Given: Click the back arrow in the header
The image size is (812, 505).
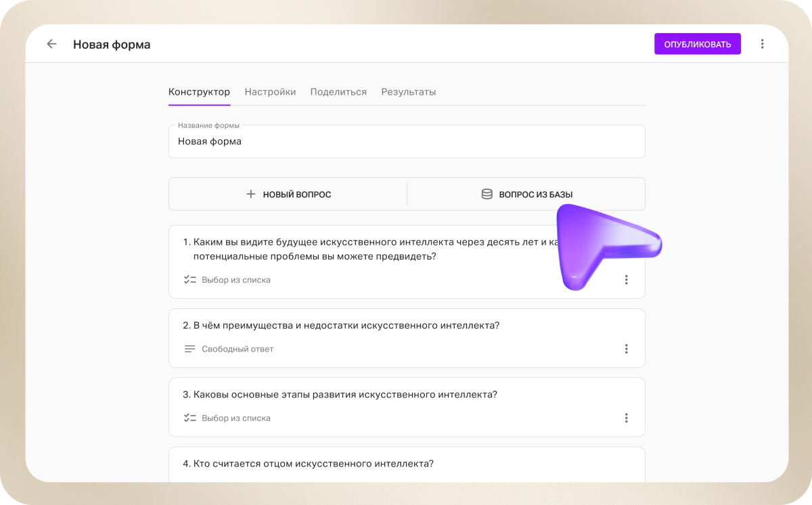Looking at the screenshot, I should 51,44.
